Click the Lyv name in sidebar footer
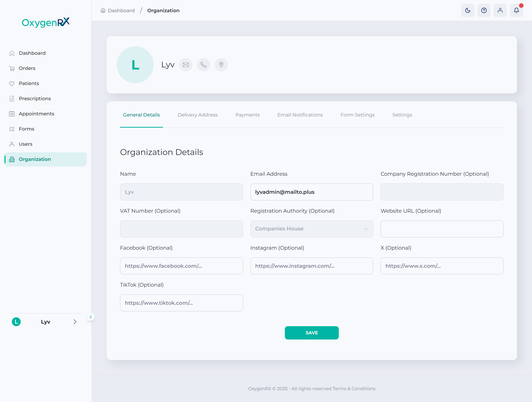 [45, 322]
